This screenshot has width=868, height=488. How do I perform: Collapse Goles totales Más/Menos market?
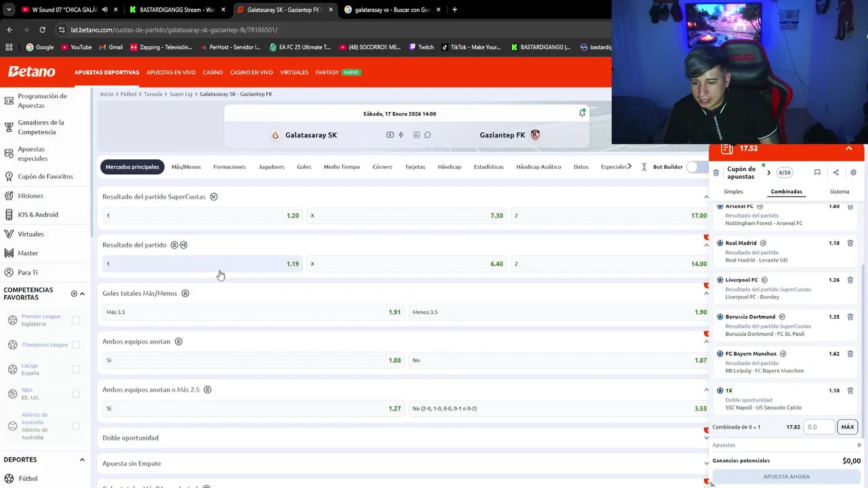click(706, 293)
